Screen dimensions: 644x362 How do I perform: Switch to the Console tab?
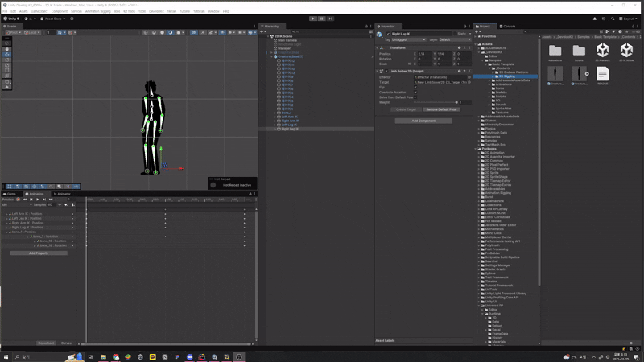tap(508, 27)
